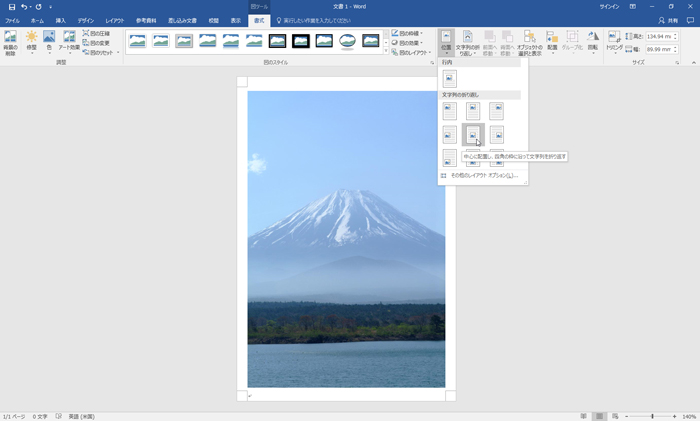Adjust the zoom slider in the status bar
Screen dimensions: 700x421
652,416
